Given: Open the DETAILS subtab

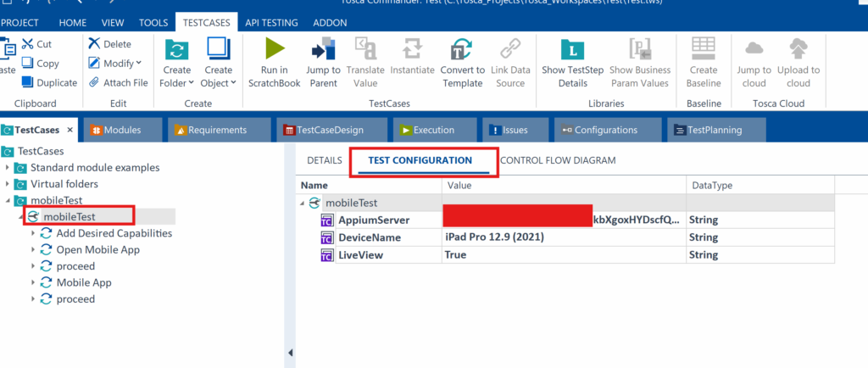Looking at the screenshot, I should point(325,160).
